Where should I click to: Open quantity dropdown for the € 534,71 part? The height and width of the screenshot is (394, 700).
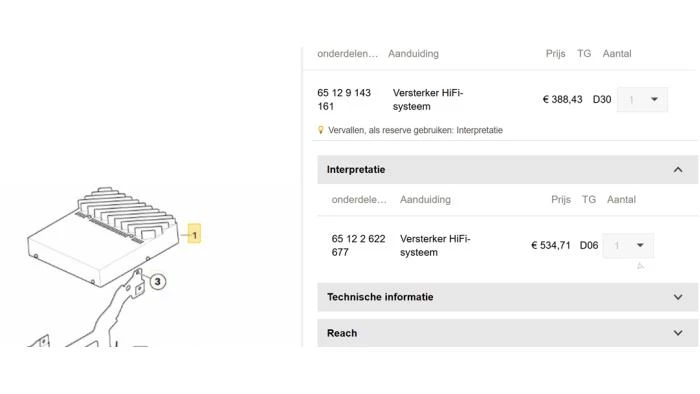coord(628,245)
